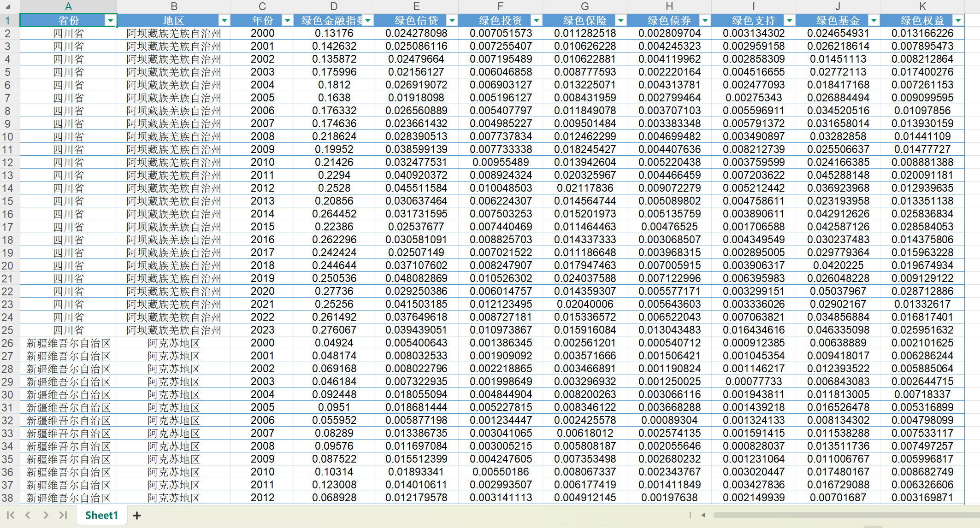Click the select-all corner triangle

[x=8, y=6]
